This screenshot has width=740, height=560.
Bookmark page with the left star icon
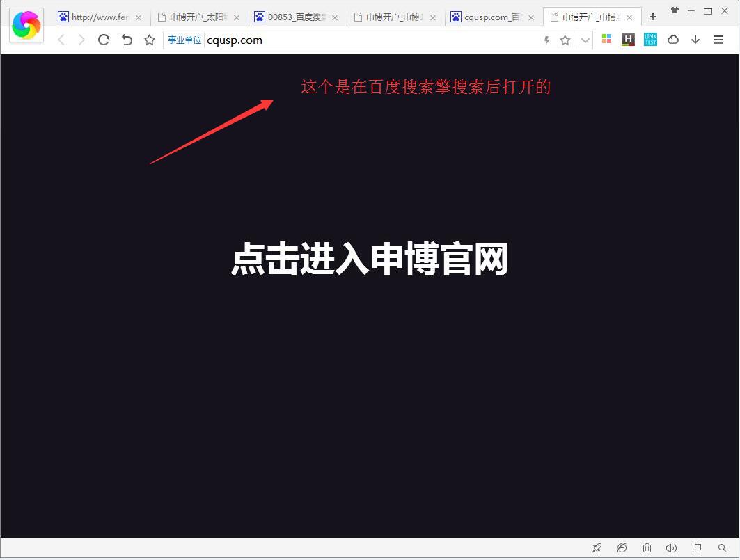click(x=149, y=40)
